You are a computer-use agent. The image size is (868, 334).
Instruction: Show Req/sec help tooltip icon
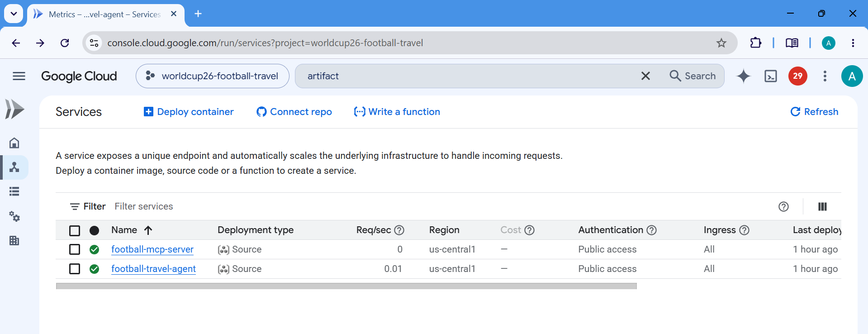[399, 230]
